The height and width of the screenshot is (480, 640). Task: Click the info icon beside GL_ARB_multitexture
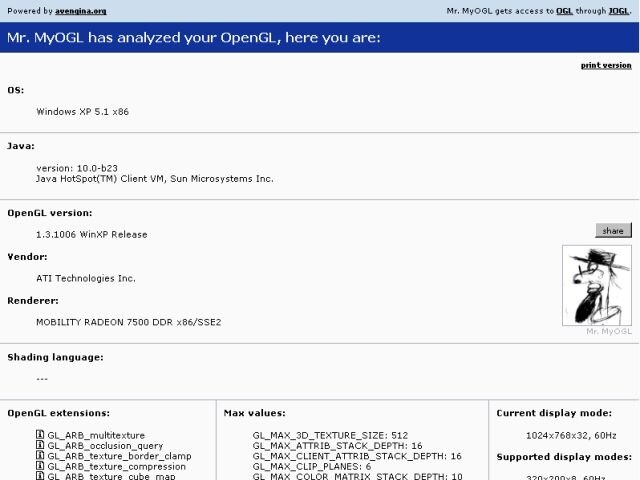coord(40,435)
